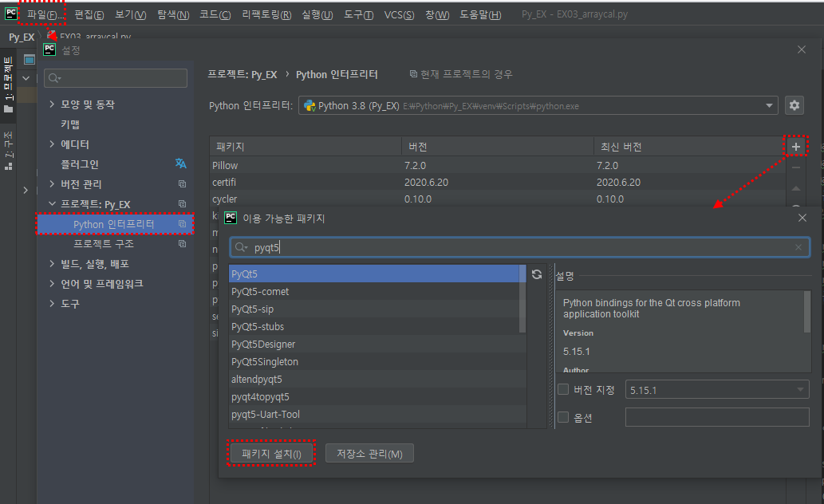824x504 pixels.
Task: Open the 도구 menu
Action: click(358, 14)
